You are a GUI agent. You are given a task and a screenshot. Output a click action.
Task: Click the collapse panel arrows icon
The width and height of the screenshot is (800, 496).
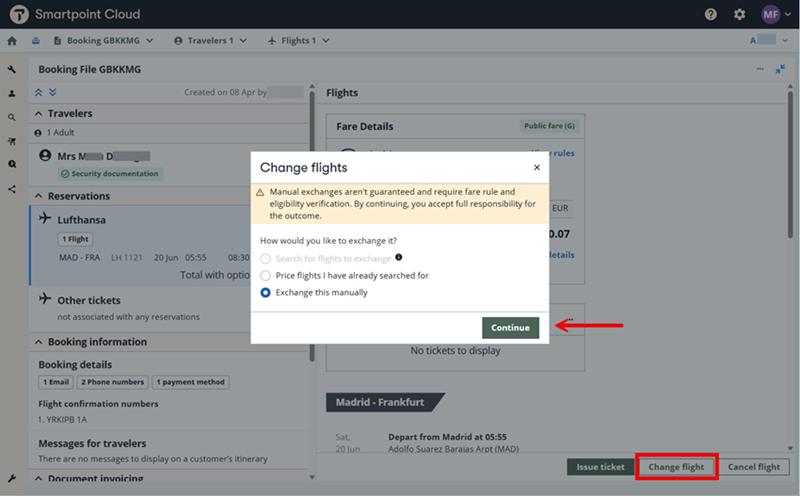coord(780,70)
